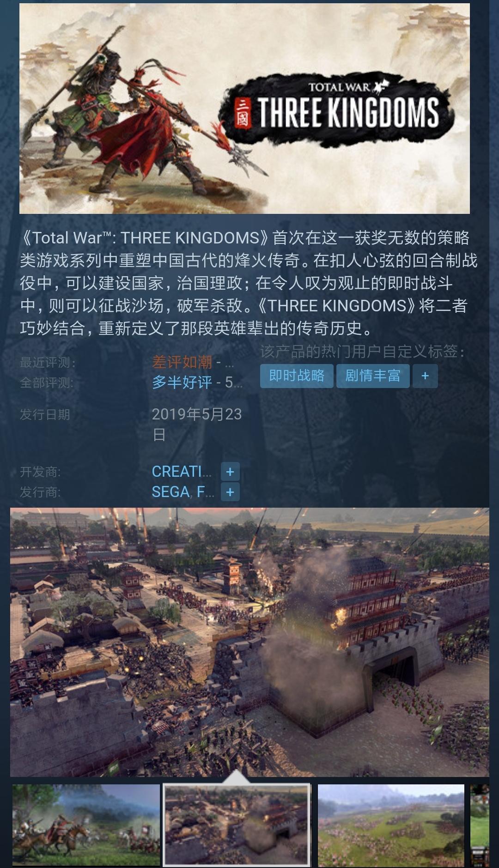Open the 即时战略 user tag

(x=297, y=376)
